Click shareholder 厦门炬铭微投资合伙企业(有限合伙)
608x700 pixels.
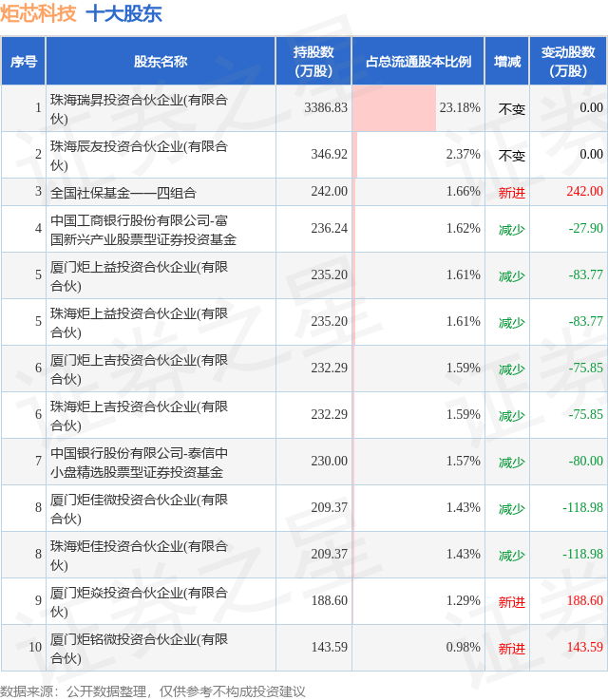[139, 648]
